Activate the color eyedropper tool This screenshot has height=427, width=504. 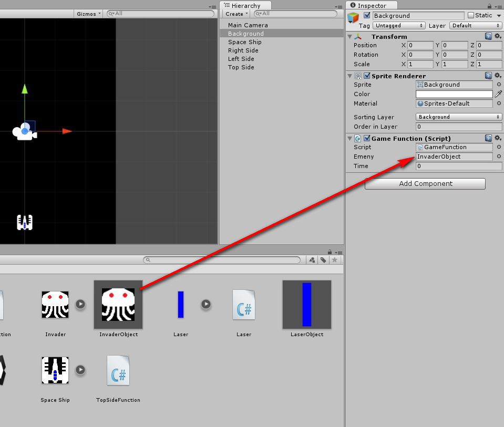(498, 94)
